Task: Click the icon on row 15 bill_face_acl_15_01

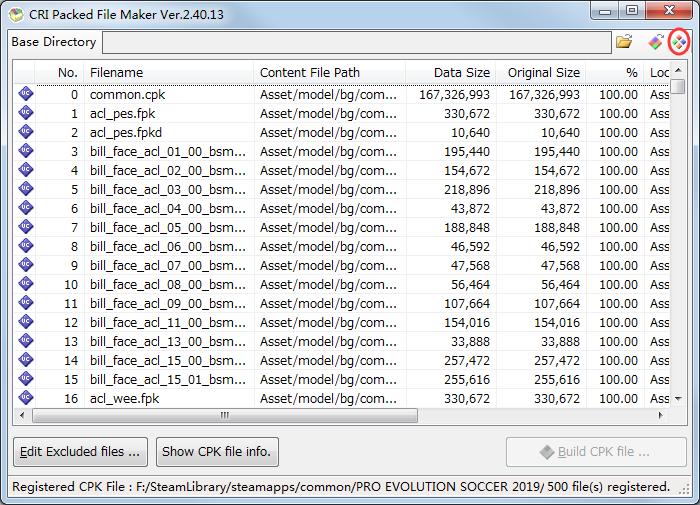Action: [26, 379]
